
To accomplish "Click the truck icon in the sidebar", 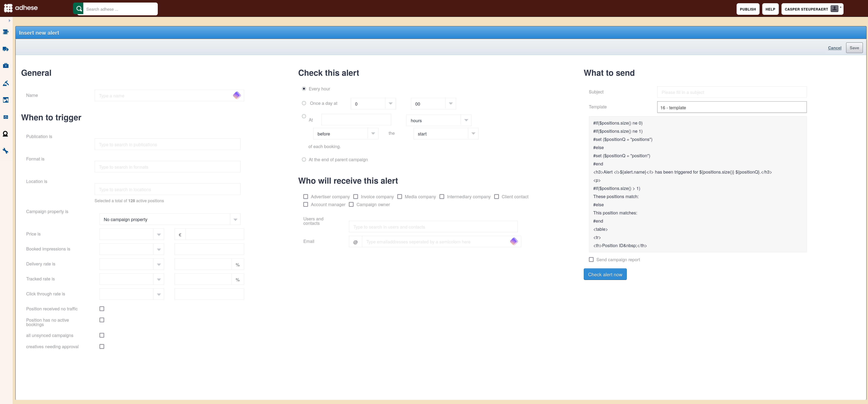I will (x=5, y=49).
